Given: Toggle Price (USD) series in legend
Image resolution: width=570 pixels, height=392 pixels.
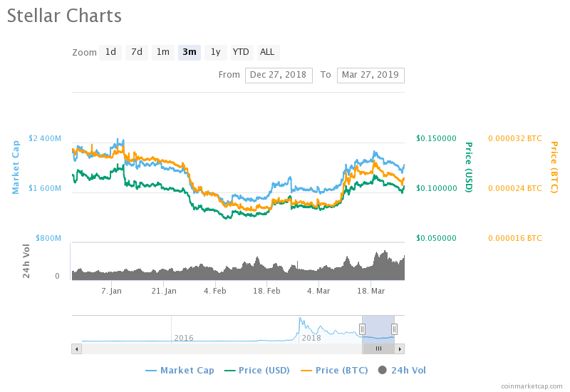Looking at the screenshot, I should (257, 371).
